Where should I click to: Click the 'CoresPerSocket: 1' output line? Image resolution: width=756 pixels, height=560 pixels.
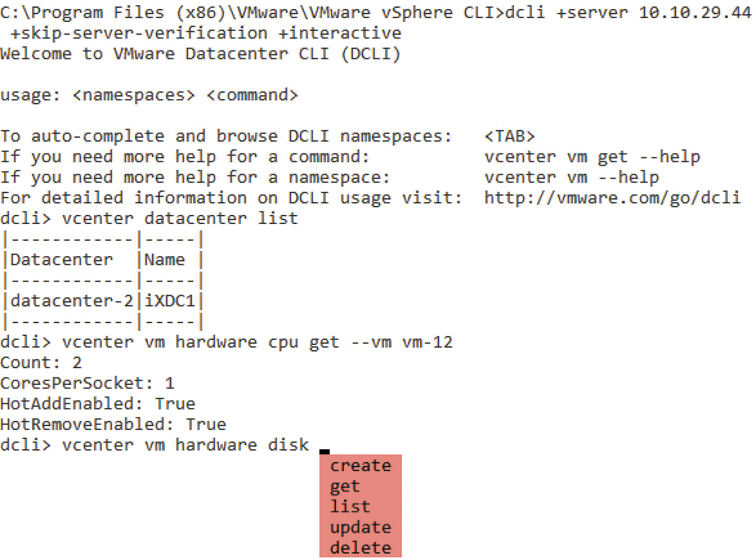[x=87, y=383]
